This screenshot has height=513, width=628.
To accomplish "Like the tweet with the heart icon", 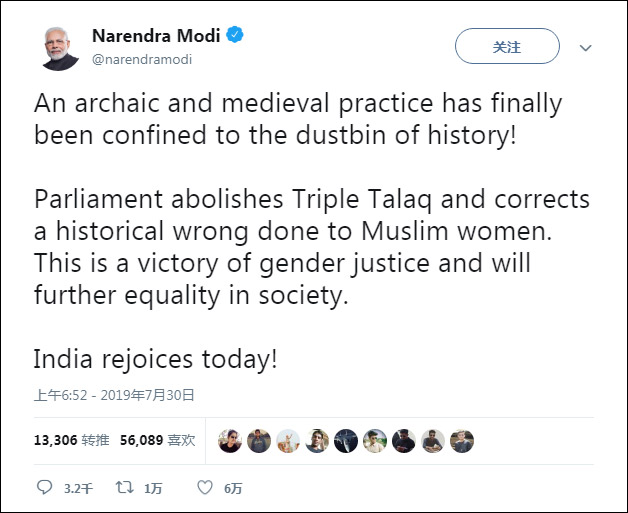I will 204,488.
